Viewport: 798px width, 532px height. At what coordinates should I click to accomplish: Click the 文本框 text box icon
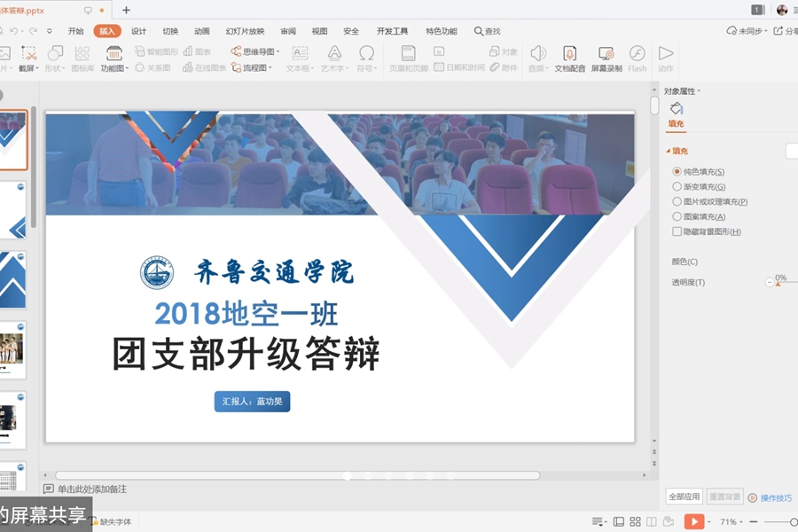tap(300, 53)
